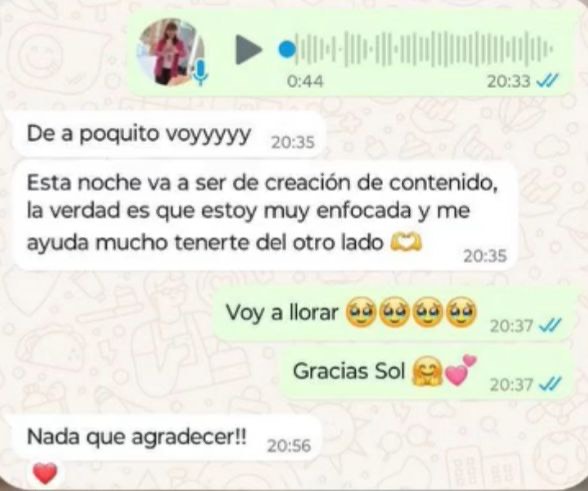The image size is (588, 491).
Task: Click double check beside 'Gracias Sol' timestamp
Action: coord(550,384)
